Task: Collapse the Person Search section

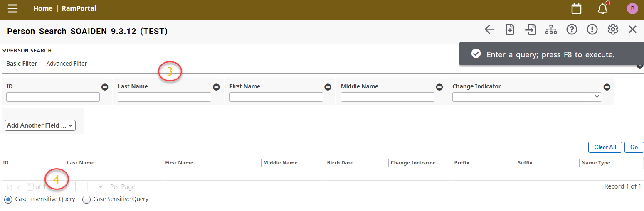Action: point(4,51)
